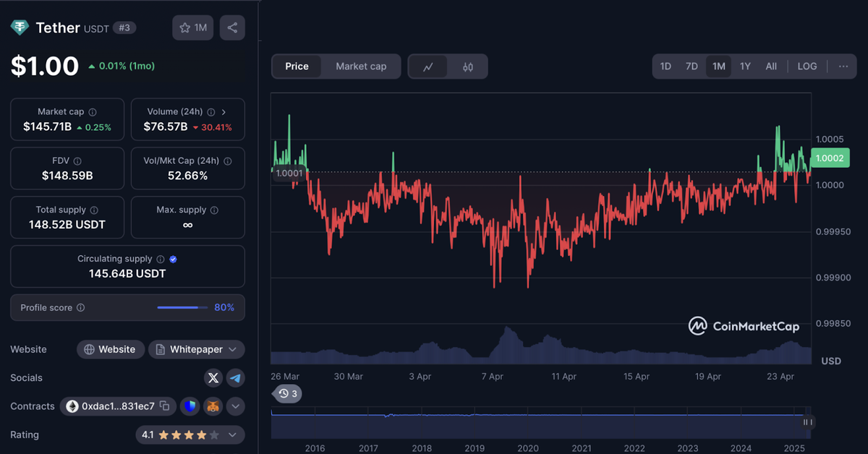Switch to the Price tab
The image size is (868, 454).
click(x=297, y=66)
